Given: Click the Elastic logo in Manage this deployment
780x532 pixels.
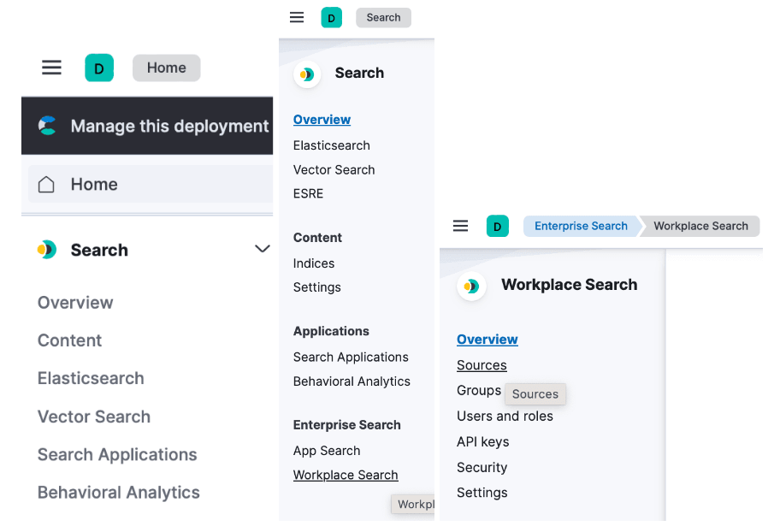Looking at the screenshot, I should pyautogui.click(x=48, y=126).
